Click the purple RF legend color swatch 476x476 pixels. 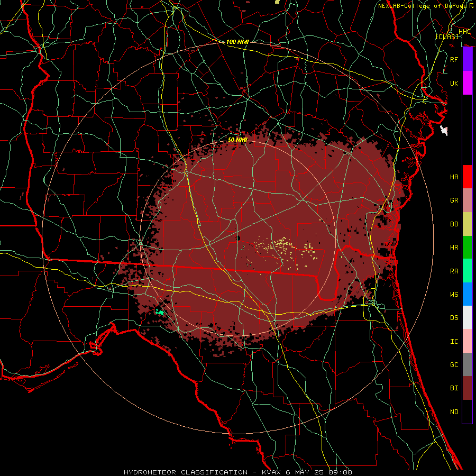(467, 59)
